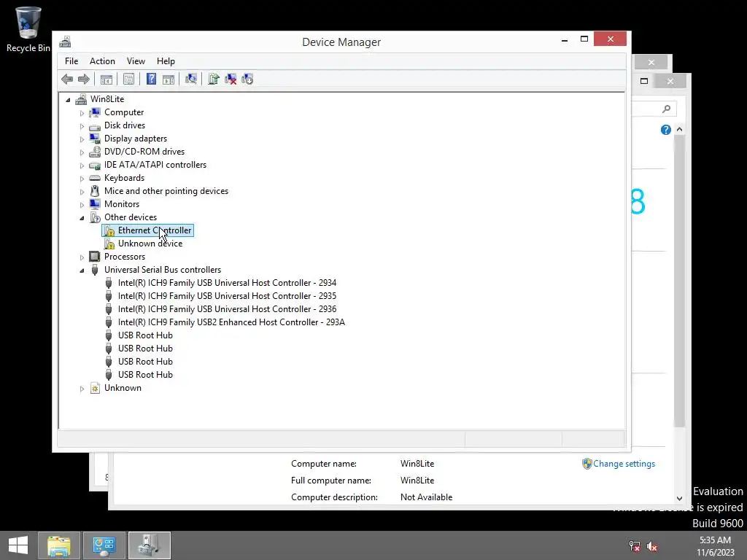
Task: Click the Device Manager taskbar icon
Action: click(149, 545)
